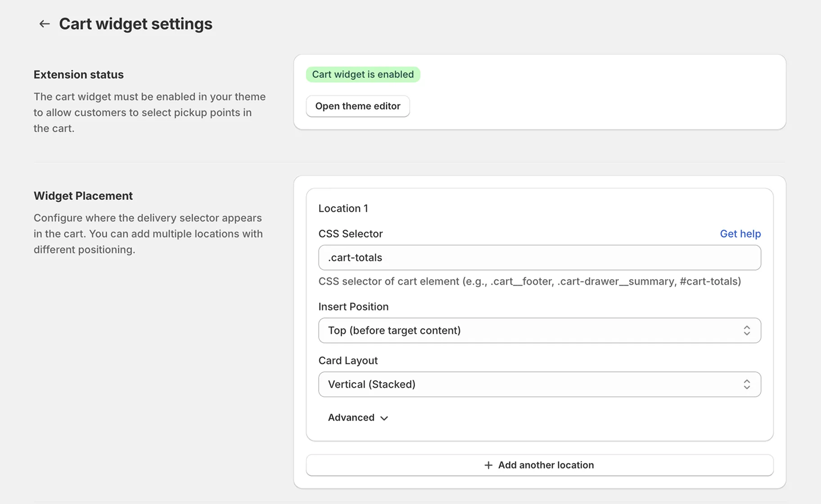Viewport: 821px width, 504px height.
Task: Click the Widget Placement section heading
Action: click(83, 196)
